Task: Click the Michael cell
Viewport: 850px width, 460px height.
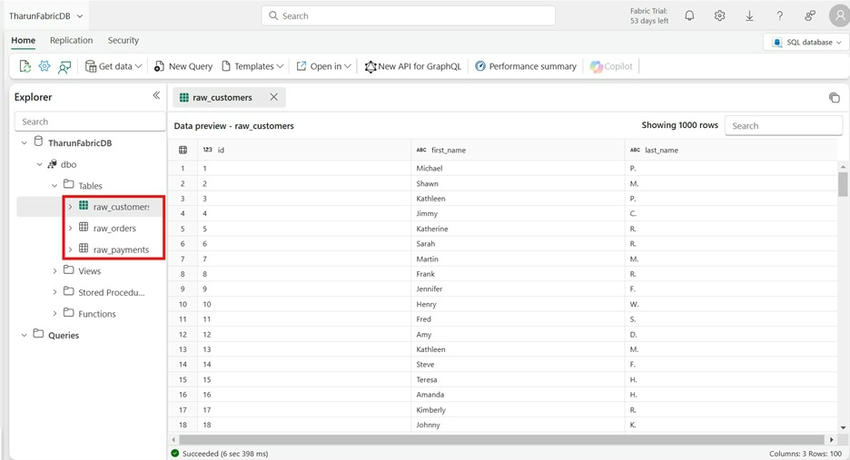Action: point(518,168)
